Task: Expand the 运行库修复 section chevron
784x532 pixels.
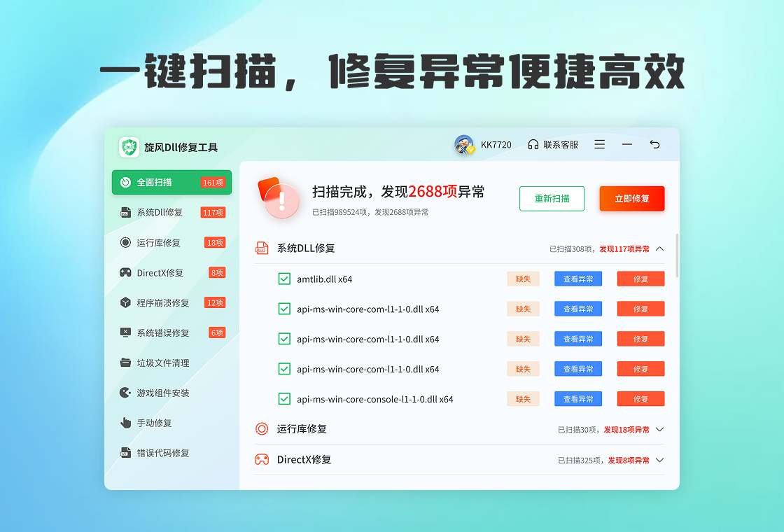Action: click(x=659, y=430)
